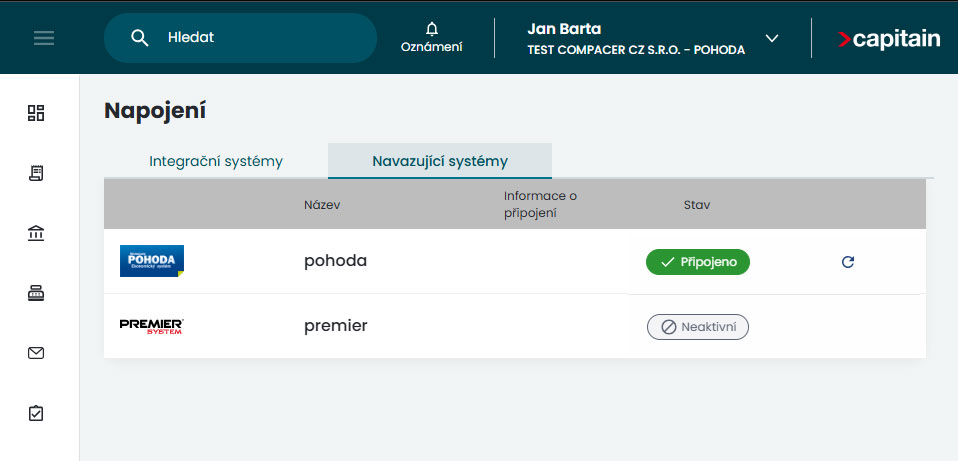Click the search magnifier icon
The image size is (958, 461).
pos(140,38)
